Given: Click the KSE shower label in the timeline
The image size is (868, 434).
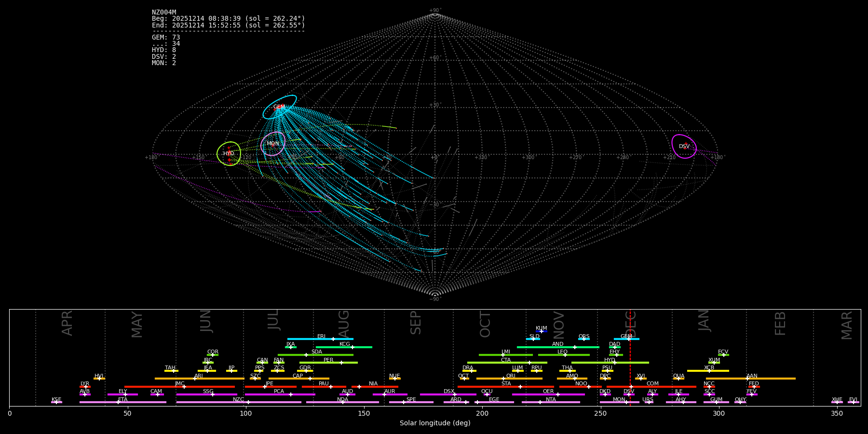Looking at the screenshot, I should click(56, 400).
